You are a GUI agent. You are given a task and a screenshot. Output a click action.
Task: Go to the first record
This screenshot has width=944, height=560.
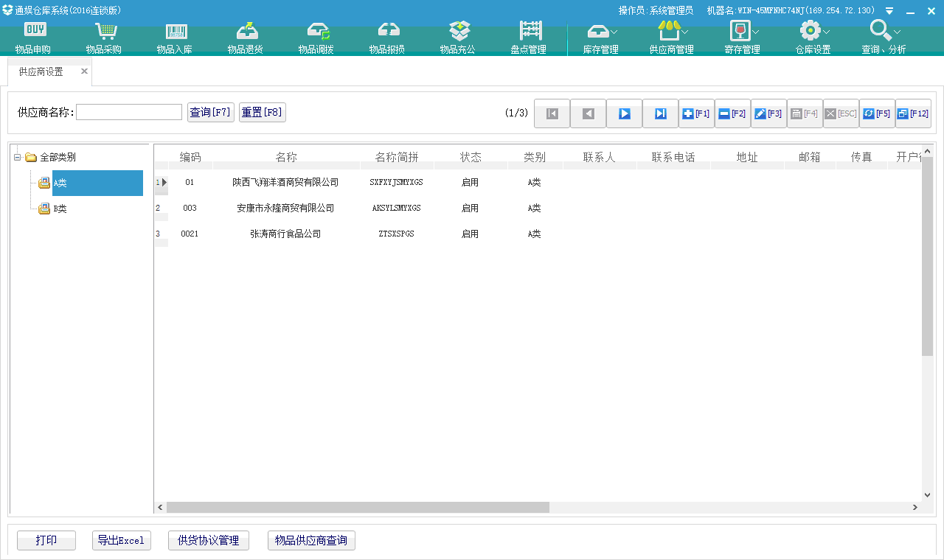click(552, 113)
